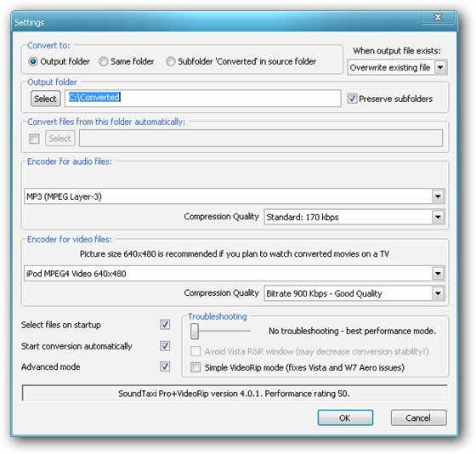Open the Bitrate 900 Kbps quality dropdown
This screenshot has width=476, height=454.
354,293
